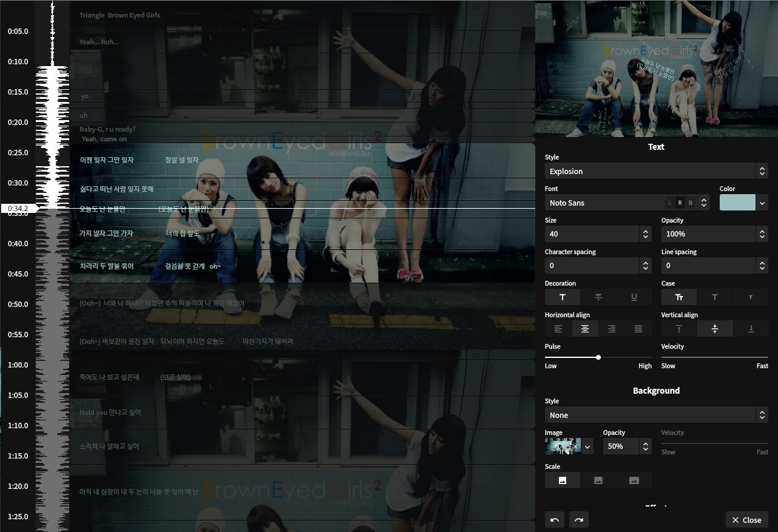The height and width of the screenshot is (532, 778).
Task: Click the Character spacing stepper arrows
Action: pyautogui.click(x=645, y=266)
